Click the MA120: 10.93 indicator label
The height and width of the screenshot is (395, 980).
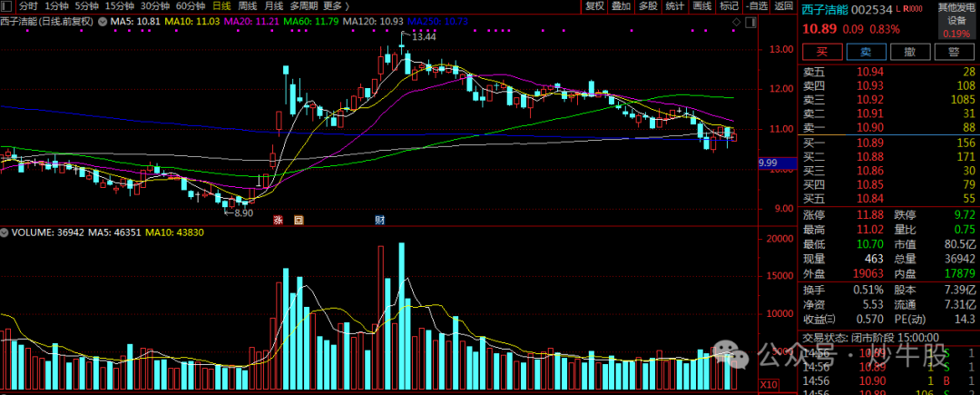click(x=374, y=21)
